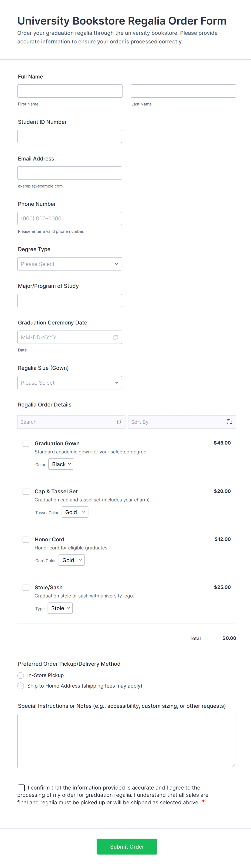
Task: Click the Sort By sort-order icon
Action: tap(229, 422)
